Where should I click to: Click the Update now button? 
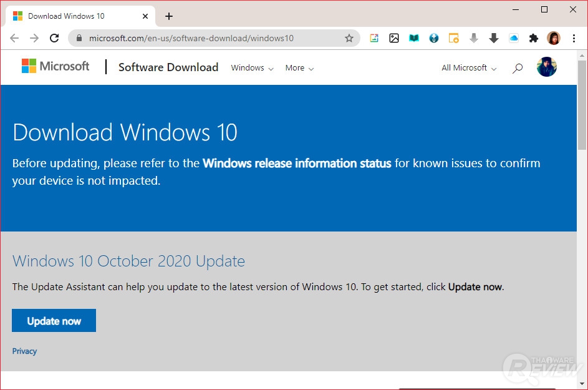click(x=54, y=321)
